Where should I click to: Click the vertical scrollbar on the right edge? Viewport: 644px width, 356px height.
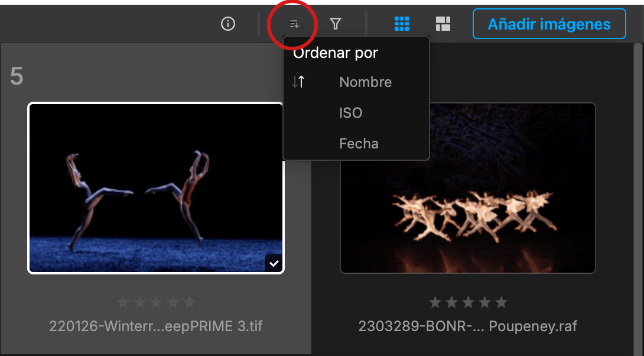[x=638, y=198]
